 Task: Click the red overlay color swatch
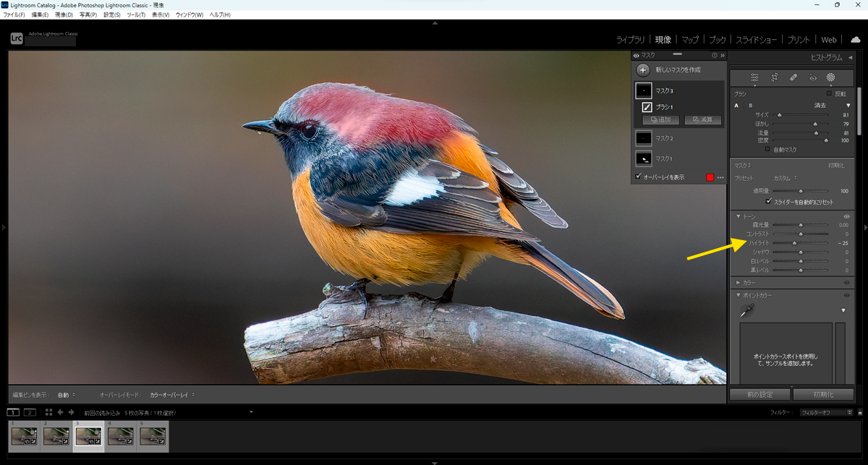(710, 177)
